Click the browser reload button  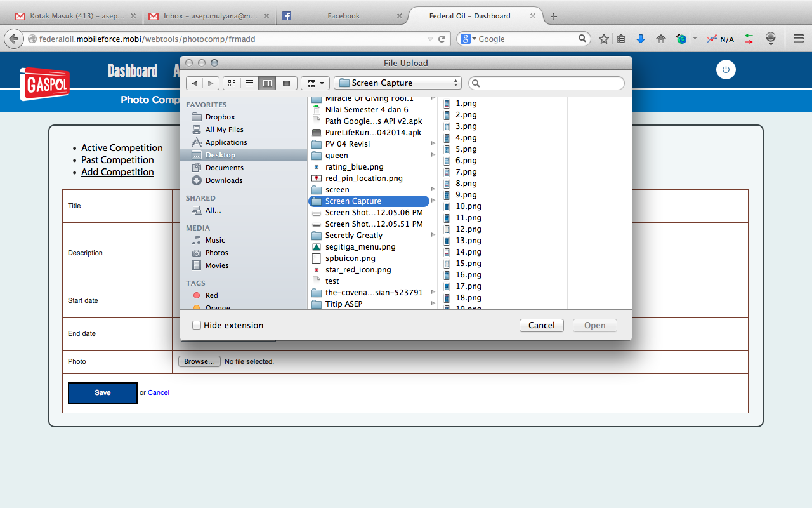[442, 39]
